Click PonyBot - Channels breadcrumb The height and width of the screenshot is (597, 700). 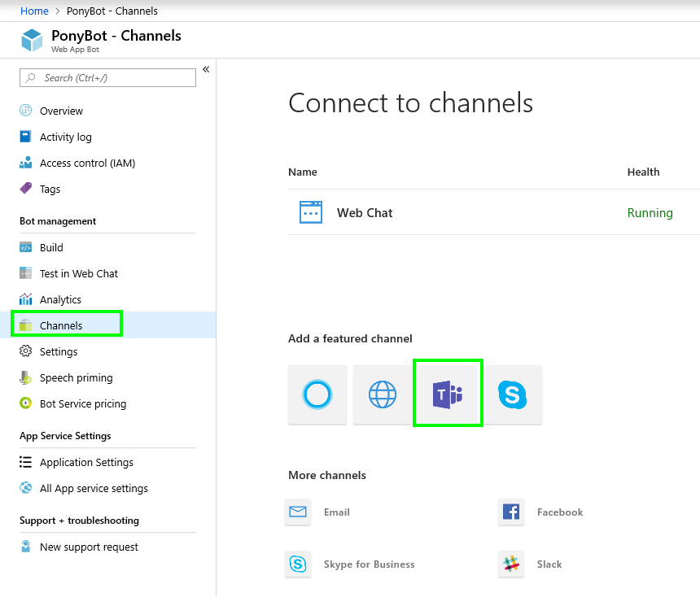point(112,11)
